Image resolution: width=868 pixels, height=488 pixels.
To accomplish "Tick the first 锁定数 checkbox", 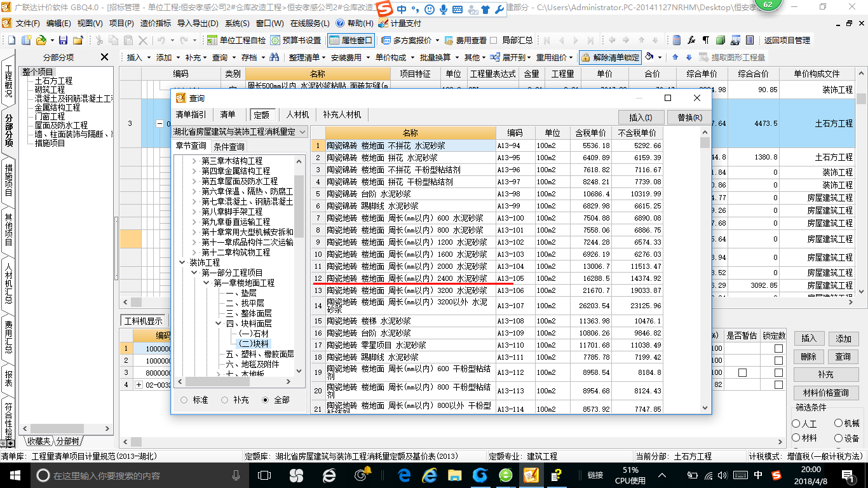I will click(x=778, y=348).
